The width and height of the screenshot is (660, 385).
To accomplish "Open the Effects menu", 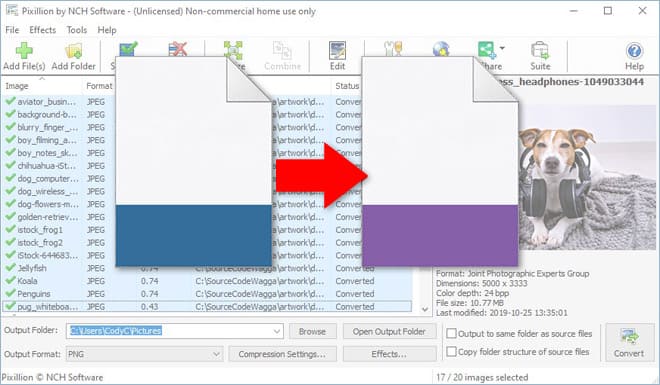I will 43,30.
